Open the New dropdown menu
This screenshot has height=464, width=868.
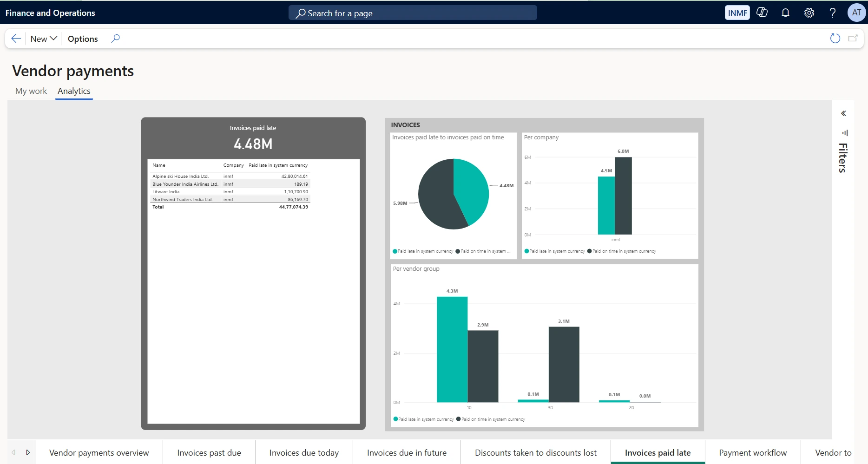44,39
